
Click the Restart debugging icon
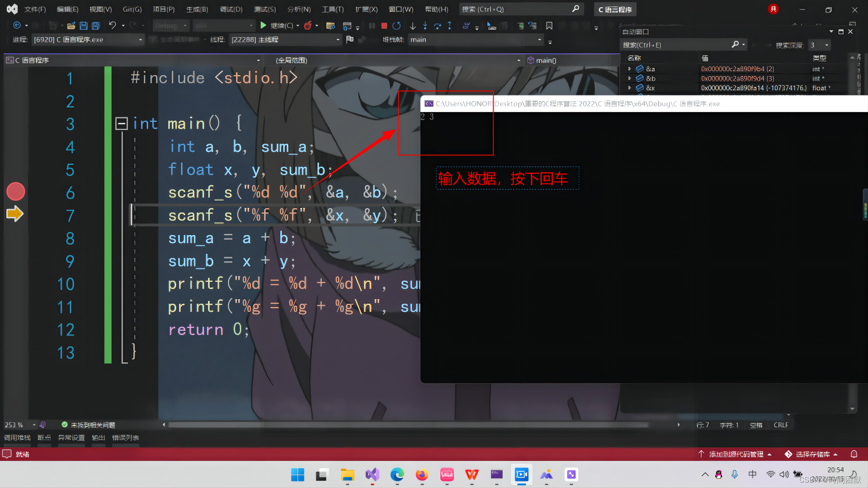pyautogui.click(x=396, y=26)
